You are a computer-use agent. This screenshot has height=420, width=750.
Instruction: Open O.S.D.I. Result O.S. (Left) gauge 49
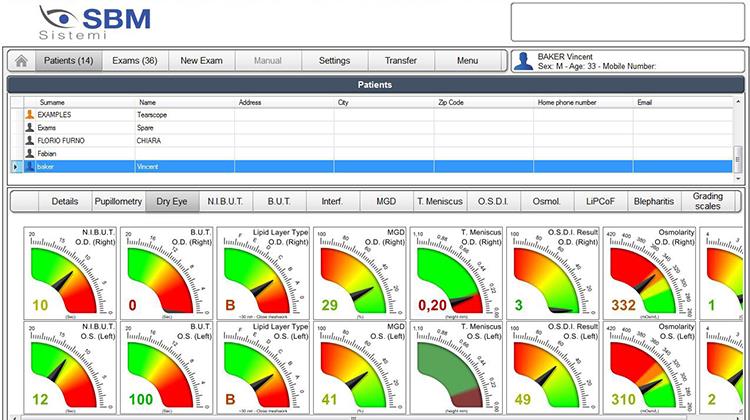pyautogui.click(x=553, y=367)
